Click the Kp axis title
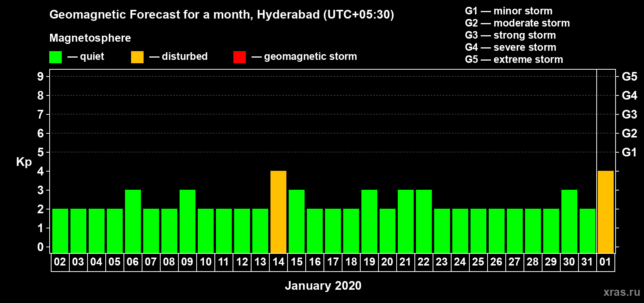The width and height of the screenshot is (644, 303). click(24, 162)
